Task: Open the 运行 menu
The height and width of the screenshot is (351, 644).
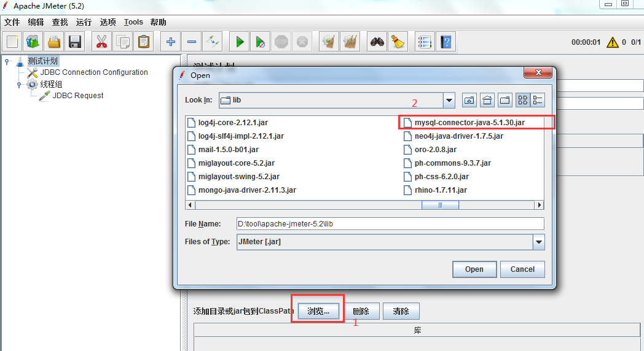Action: coord(84,22)
